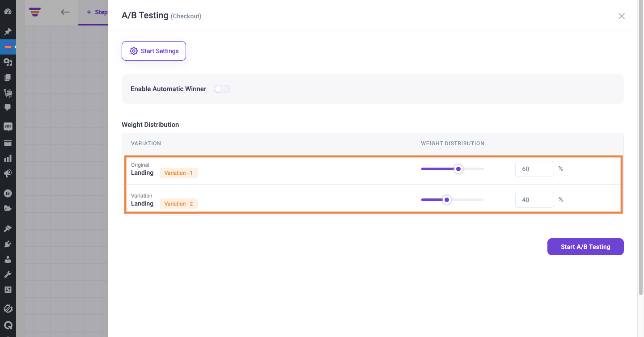644x337 pixels.
Task: Toggle Enable Automatic Winner switch
Action: [x=222, y=89]
